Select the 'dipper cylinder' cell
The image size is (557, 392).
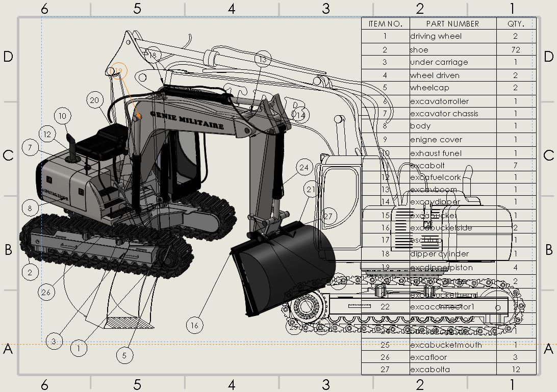tap(453, 254)
